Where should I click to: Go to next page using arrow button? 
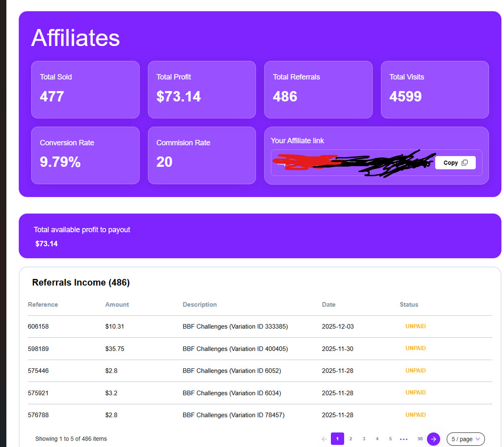click(433, 439)
